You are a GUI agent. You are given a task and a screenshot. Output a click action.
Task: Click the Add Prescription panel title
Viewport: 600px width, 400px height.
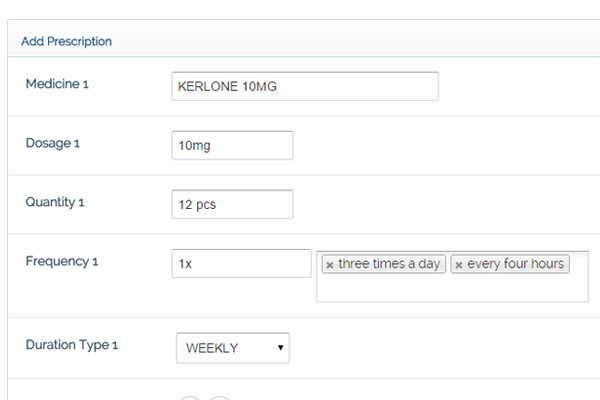[x=67, y=41]
